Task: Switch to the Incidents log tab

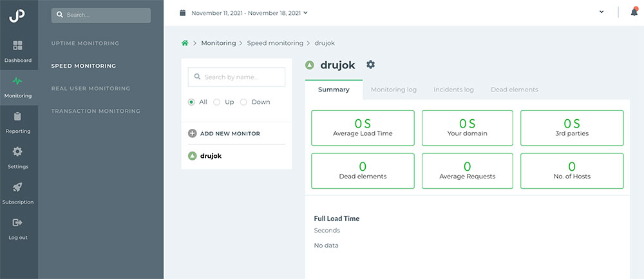Action: pyautogui.click(x=453, y=90)
